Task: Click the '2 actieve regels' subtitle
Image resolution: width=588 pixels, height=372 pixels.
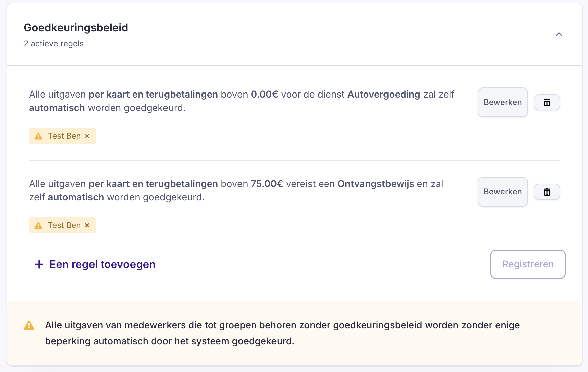Action: [53, 44]
